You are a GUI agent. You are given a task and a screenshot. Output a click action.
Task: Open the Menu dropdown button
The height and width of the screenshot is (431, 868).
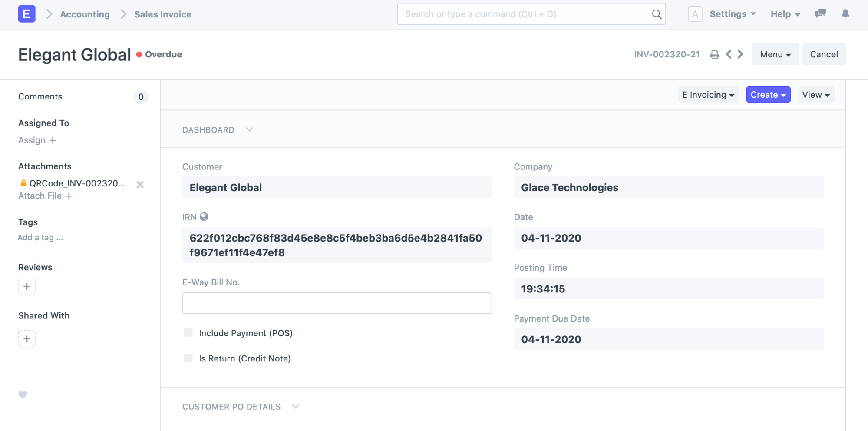775,54
